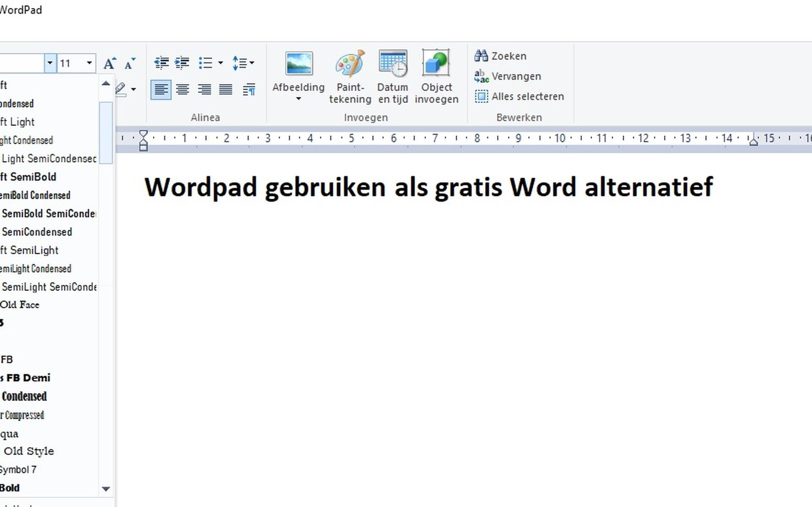
Task: Select the font ending in 'ft Light'
Action: (49, 122)
